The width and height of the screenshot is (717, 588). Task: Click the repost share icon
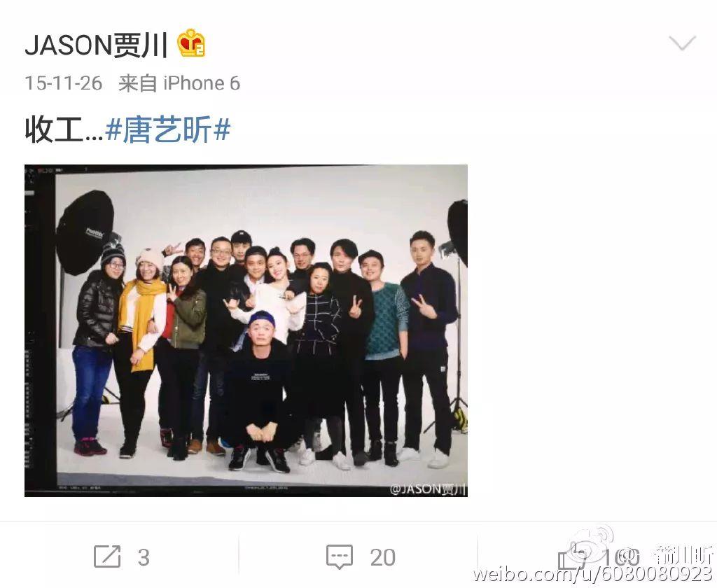107,556
